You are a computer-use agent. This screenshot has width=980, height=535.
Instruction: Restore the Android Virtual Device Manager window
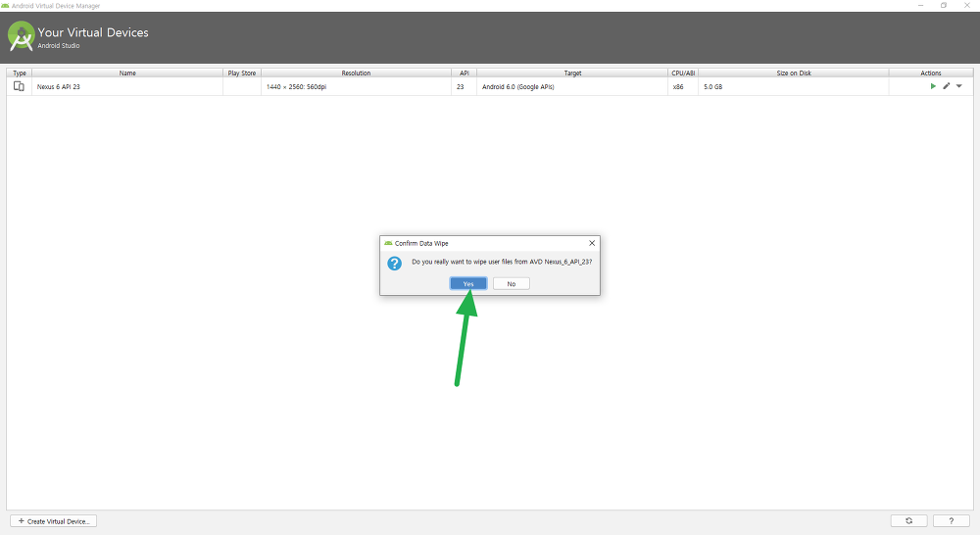pyautogui.click(x=944, y=5)
